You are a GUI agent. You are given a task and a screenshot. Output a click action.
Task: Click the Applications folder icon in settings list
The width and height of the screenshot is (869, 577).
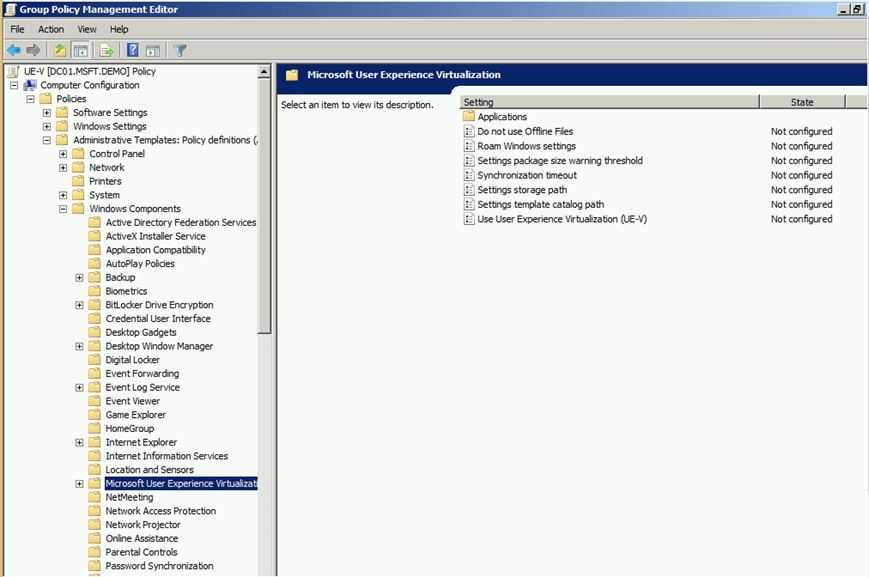[x=469, y=116]
